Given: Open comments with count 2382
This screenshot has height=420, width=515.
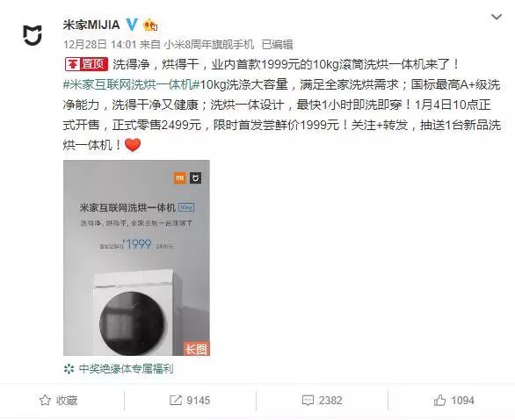Looking at the screenshot, I should 323,401.
